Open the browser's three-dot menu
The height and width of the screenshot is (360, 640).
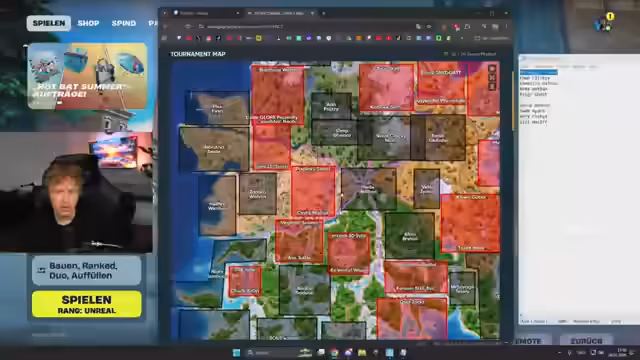coord(507,27)
